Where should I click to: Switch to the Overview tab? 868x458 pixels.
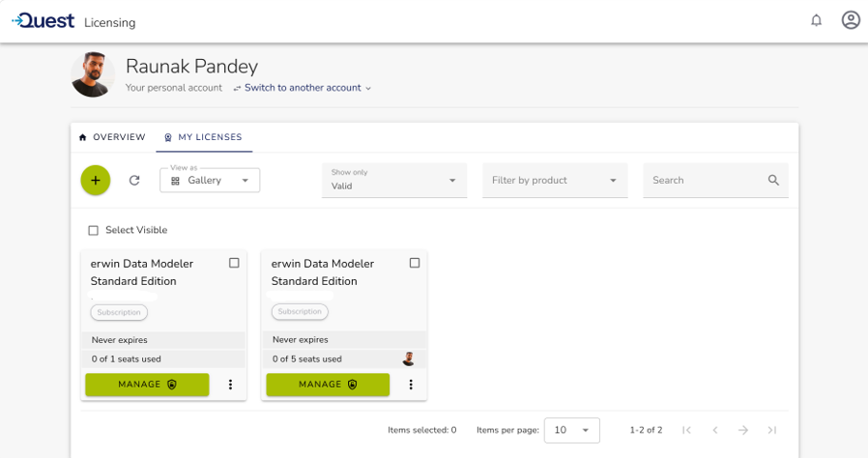coord(112,137)
